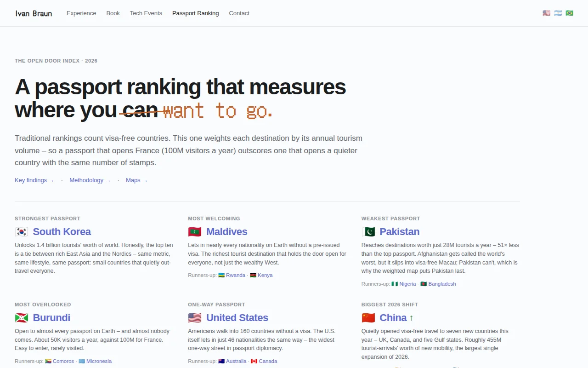Screen dimensions: 588x368
Task: Open the Pakistan country link
Action: 400,232
